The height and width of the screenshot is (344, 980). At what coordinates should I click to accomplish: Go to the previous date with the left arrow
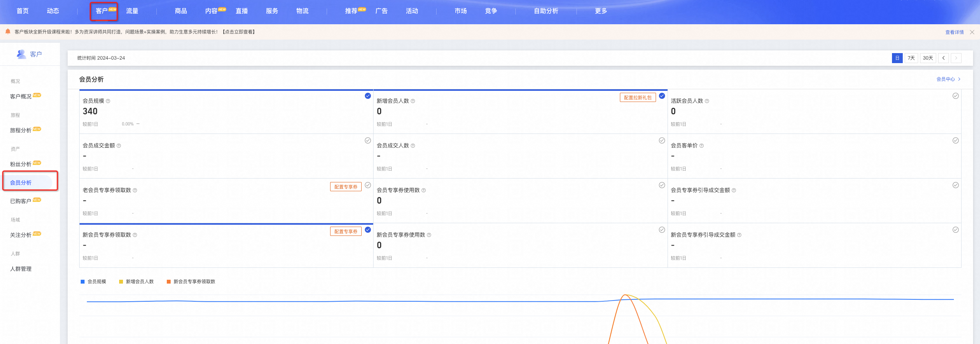pos(943,58)
